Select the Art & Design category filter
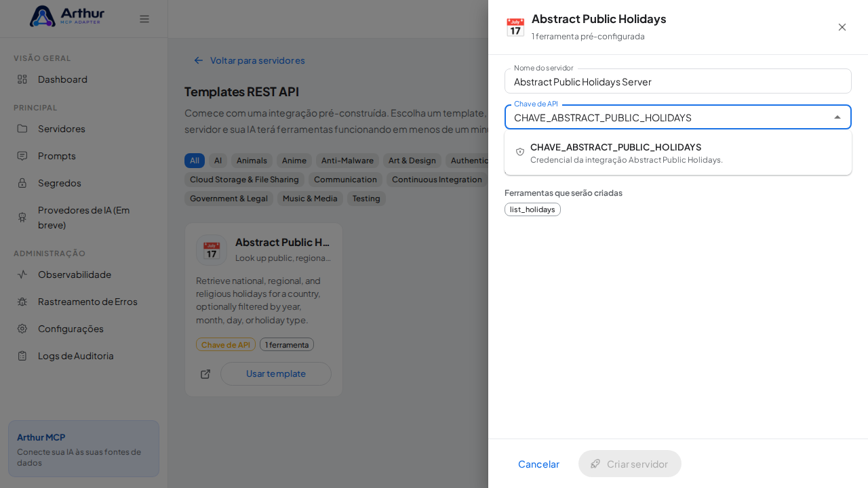The image size is (868, 488). click(412, 161)
